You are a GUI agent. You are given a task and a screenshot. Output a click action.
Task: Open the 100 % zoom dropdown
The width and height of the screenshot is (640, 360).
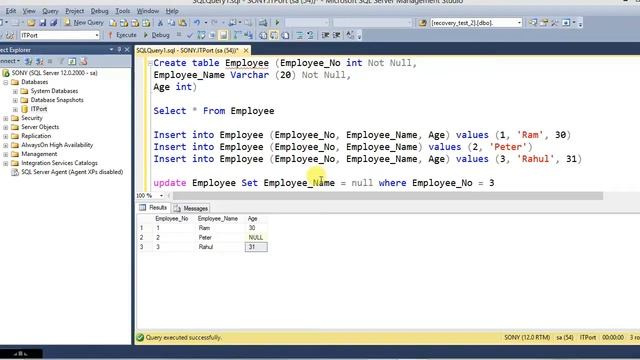(161, 196)
